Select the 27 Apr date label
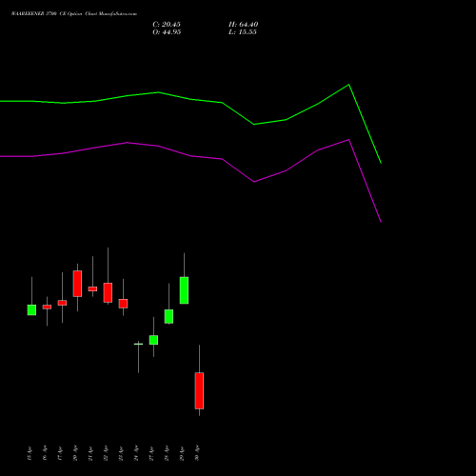The width and height of the screenshot is (476, 476). point(151,453)
